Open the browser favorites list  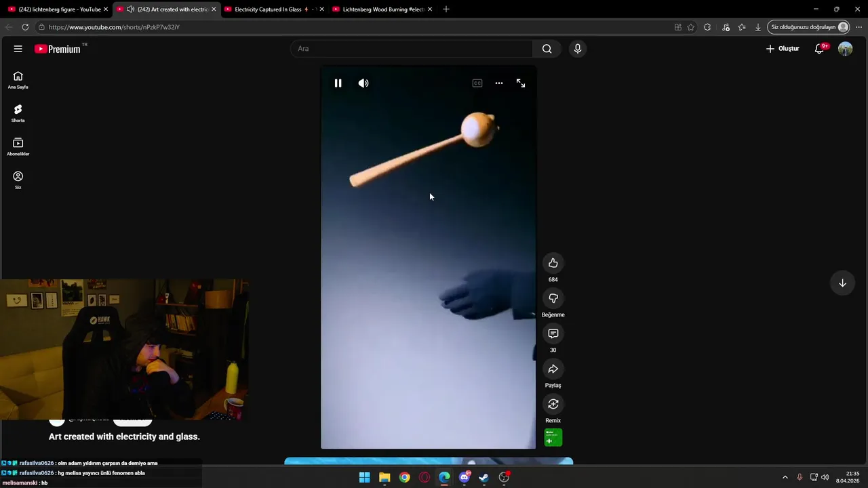coord(742,27)
